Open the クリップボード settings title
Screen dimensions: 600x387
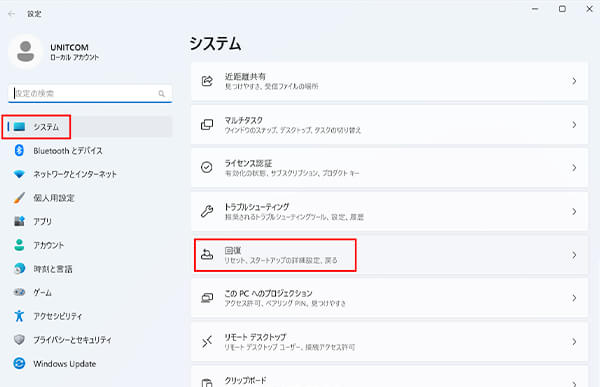[x=245, y=380]
